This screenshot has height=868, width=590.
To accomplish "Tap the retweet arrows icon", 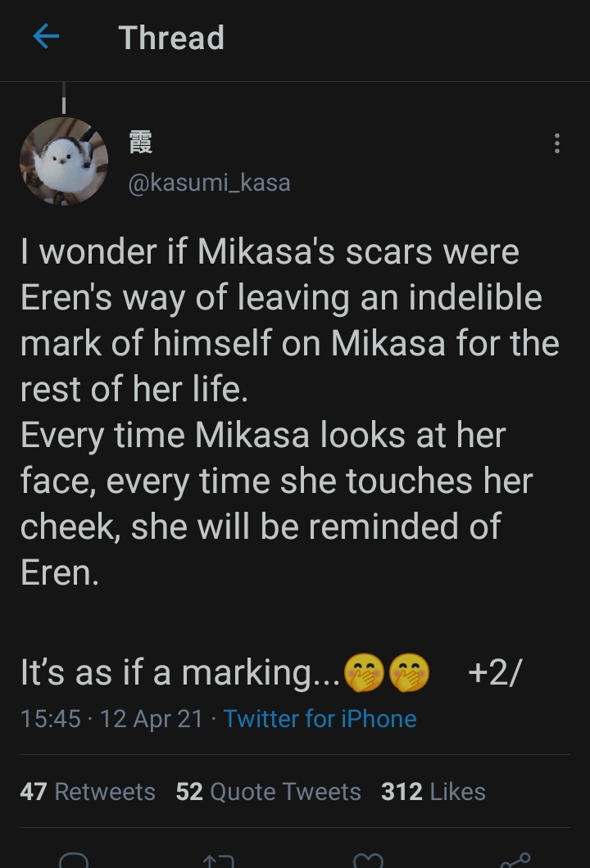I will (219, 860).
